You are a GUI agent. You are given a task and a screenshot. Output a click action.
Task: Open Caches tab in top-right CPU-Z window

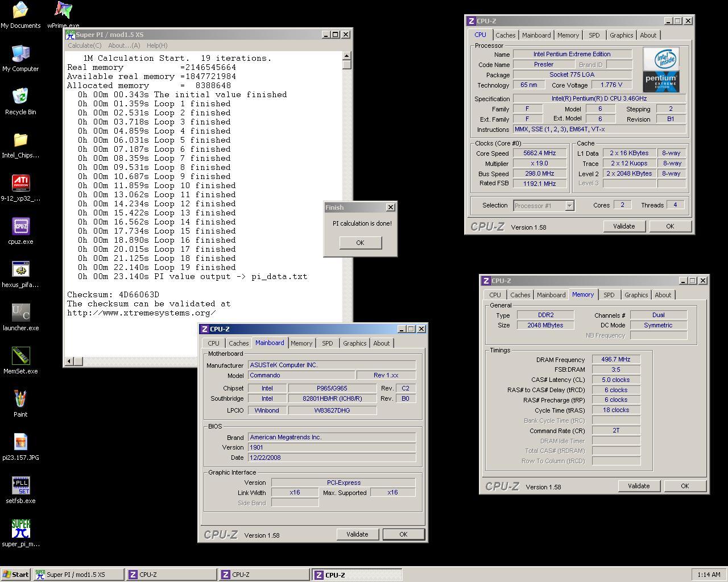pyautogui.click(x=505, y=35)
